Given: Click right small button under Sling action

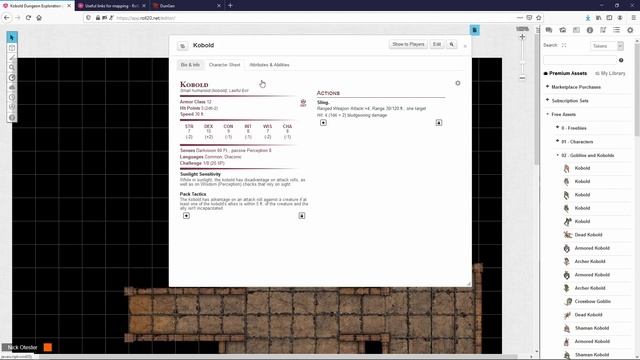Looking at the screenshot, I should click(x=439, y=122).
